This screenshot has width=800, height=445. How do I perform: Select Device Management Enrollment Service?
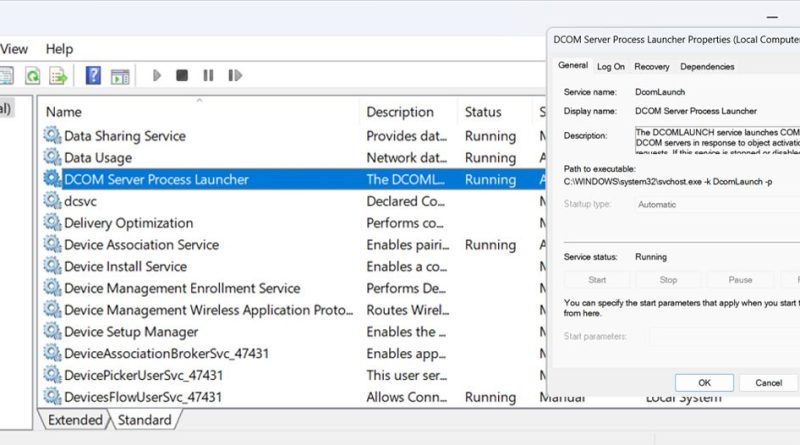(294, 288)
